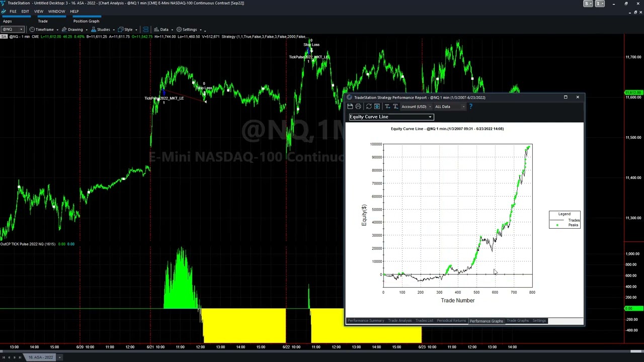Expand the Style dropdown arrow
Screen dimensions: 644x362
click(136, 30)
